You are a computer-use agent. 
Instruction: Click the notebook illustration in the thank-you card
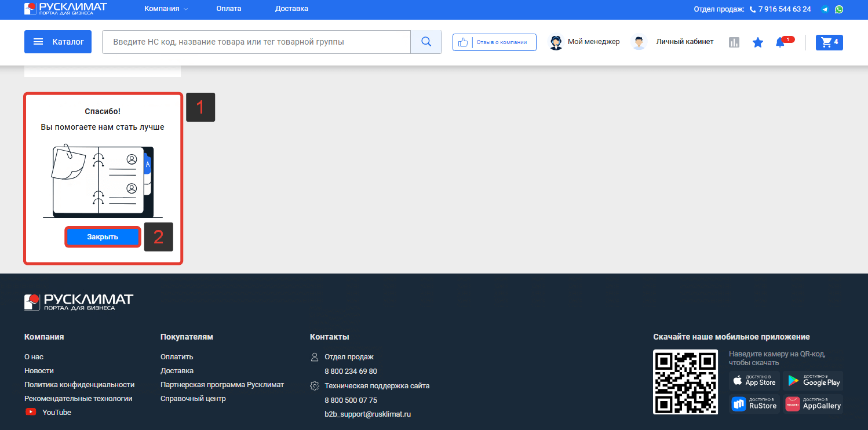(103, 181)
